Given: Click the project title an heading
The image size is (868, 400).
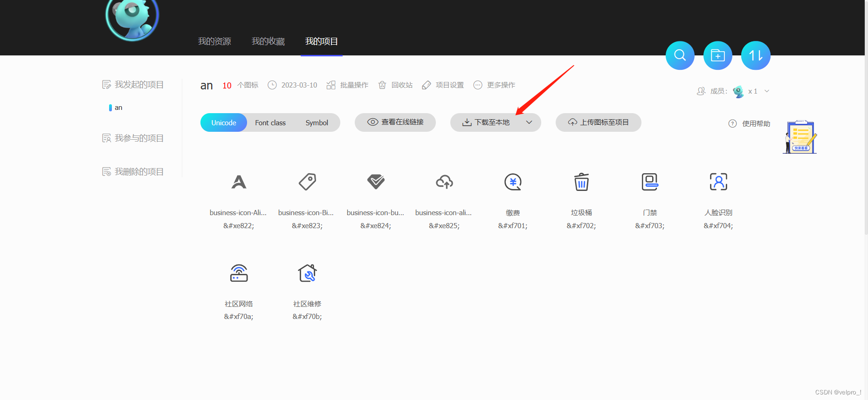Looking at the screenshot, I should [x=207, y=85].
